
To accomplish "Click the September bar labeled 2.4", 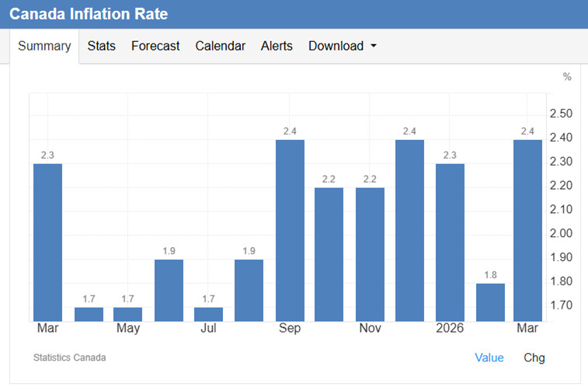I will [290, 230].
